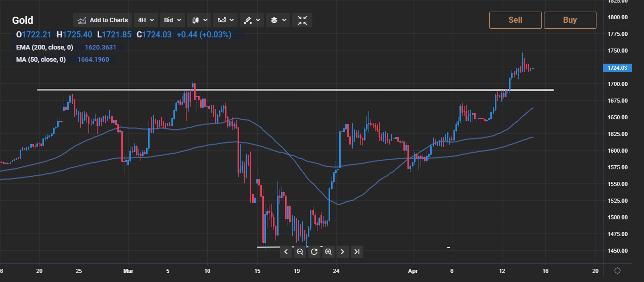Select the EMA (200, close, 0) indicator label
644x282 pixels.
coord(44,48)
